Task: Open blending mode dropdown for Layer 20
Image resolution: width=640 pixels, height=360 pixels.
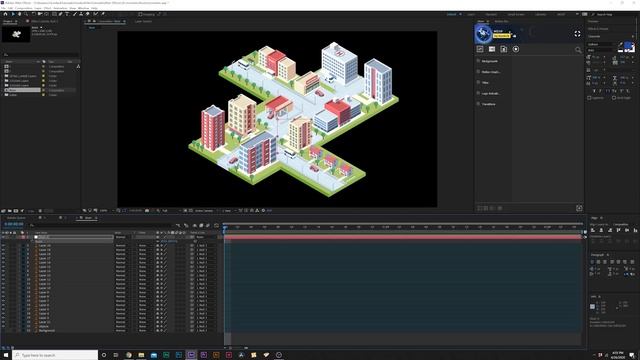Action: (122, 246)
